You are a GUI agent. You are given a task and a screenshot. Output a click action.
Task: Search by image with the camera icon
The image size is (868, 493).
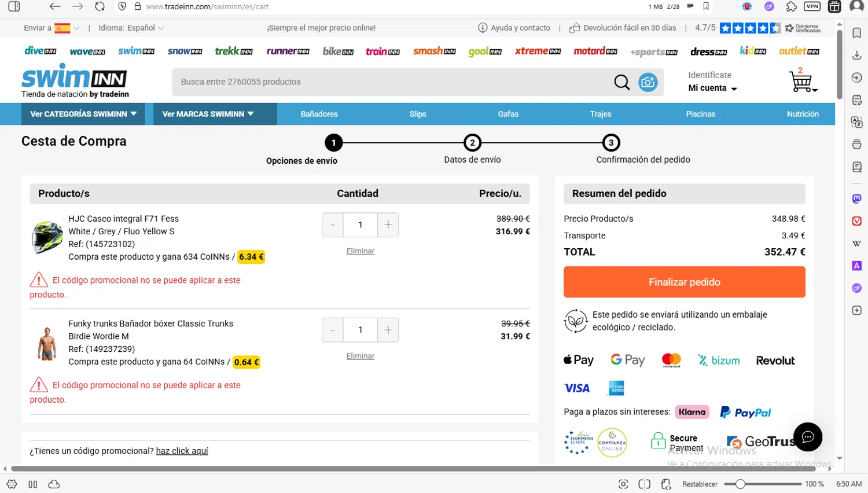[x=648, y=82]
